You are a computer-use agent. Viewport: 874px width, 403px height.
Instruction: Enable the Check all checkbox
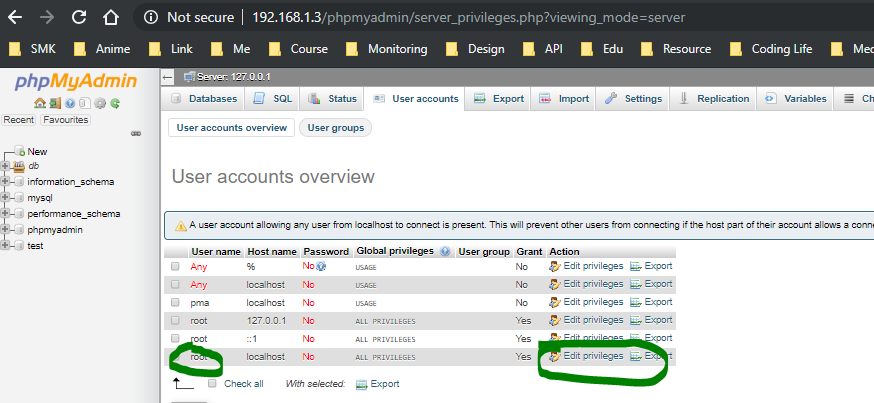[x=212, y=384]
